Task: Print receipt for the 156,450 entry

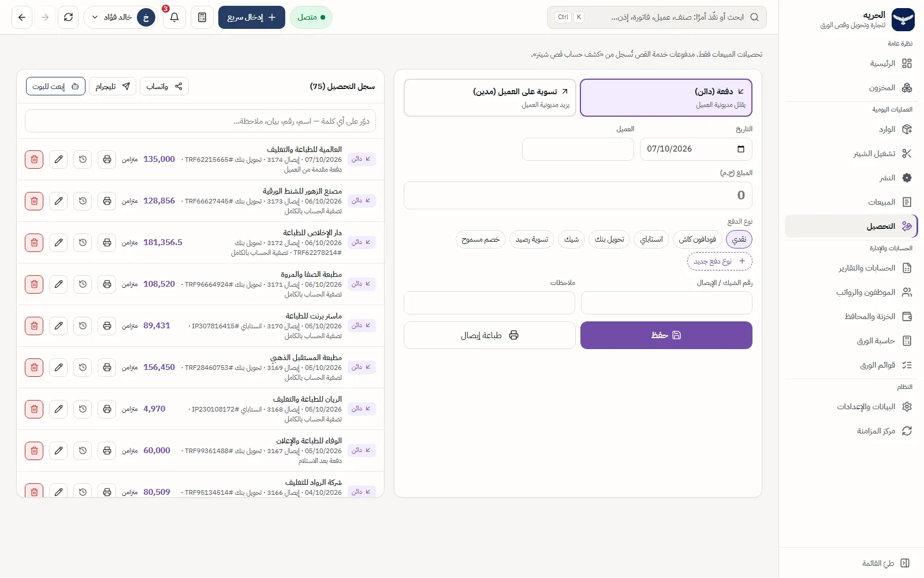Action: (107, 367)
